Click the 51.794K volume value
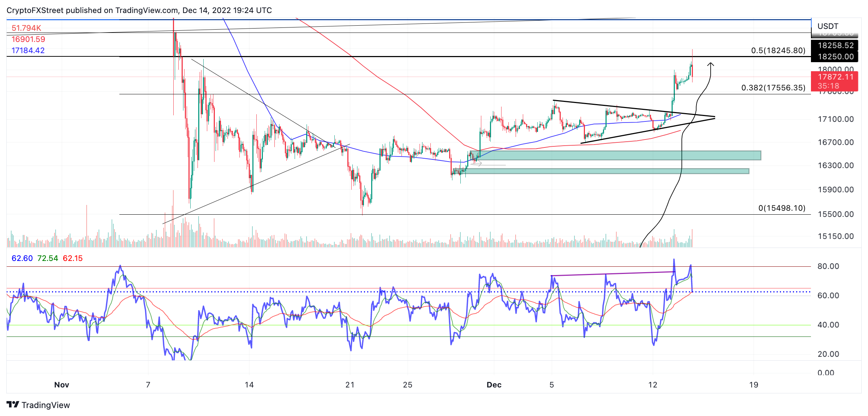This screenshot has width=868, height=416. (x=26, y=28)
